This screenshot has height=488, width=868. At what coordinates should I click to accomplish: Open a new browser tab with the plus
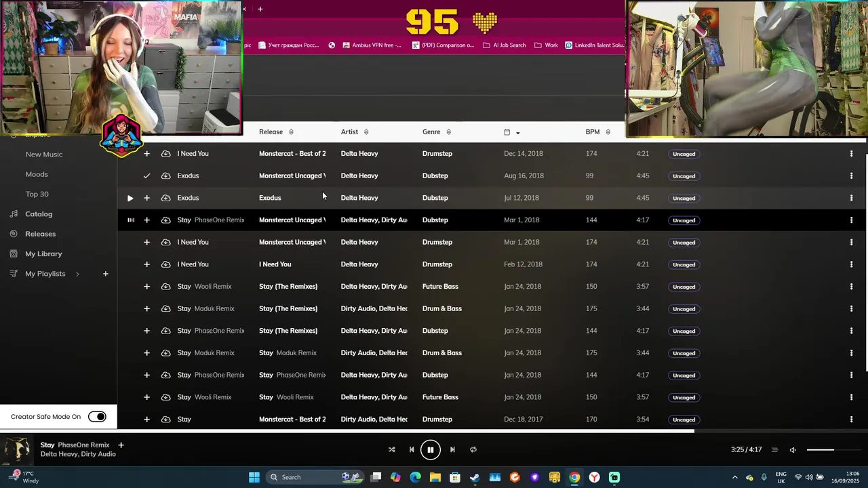coord(260,9)
